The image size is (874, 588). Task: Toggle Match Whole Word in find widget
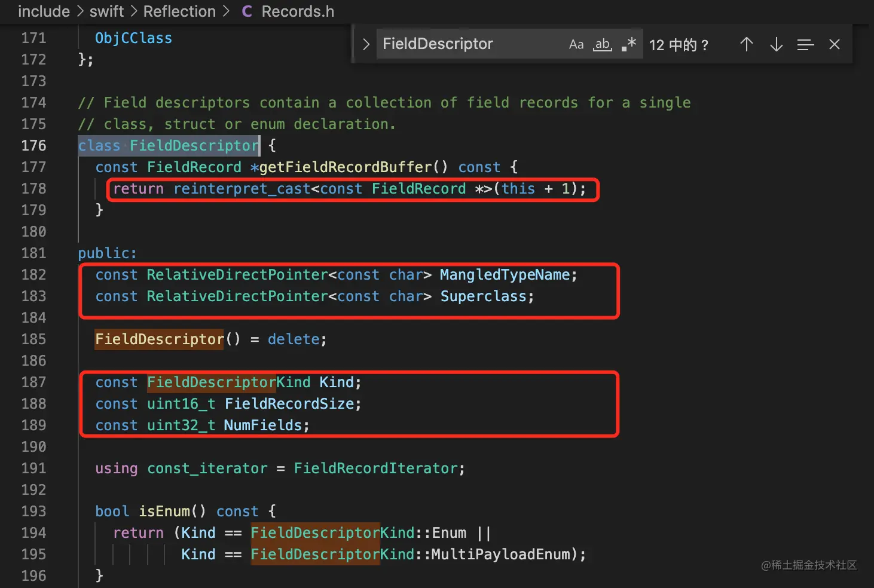[x=603, y=44]
